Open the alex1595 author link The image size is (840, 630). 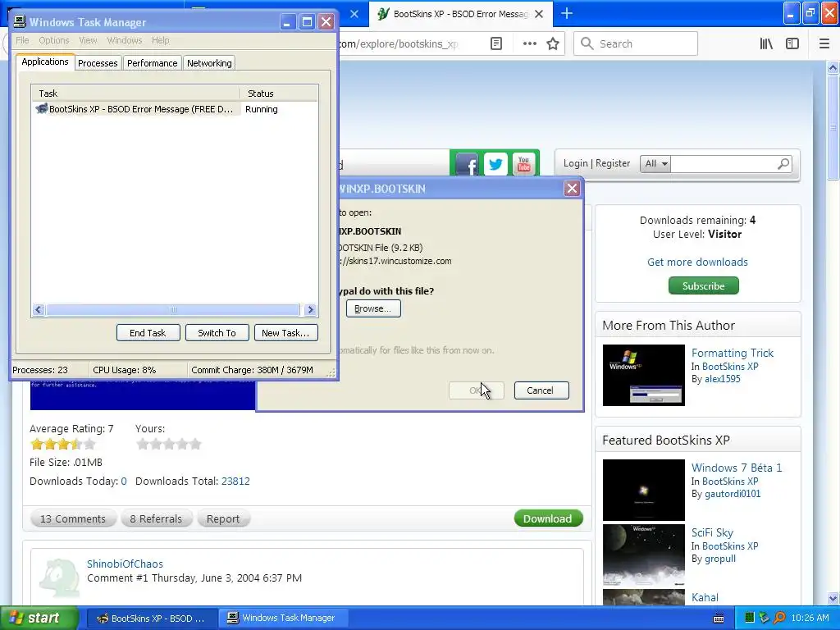tap(722, 379)
